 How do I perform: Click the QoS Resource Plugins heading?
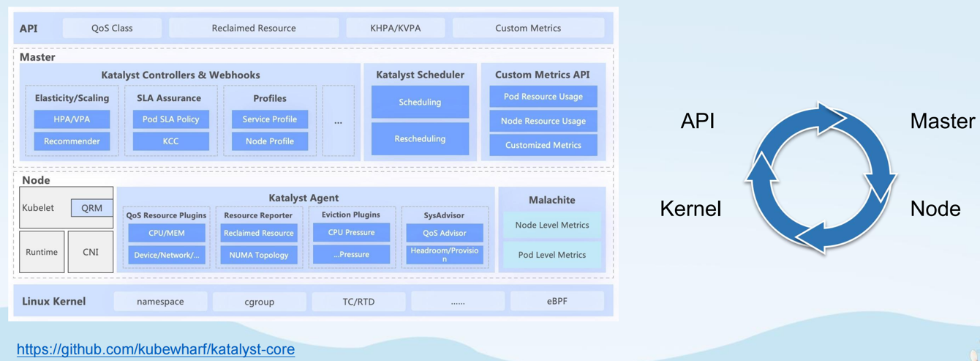[166, 216]
